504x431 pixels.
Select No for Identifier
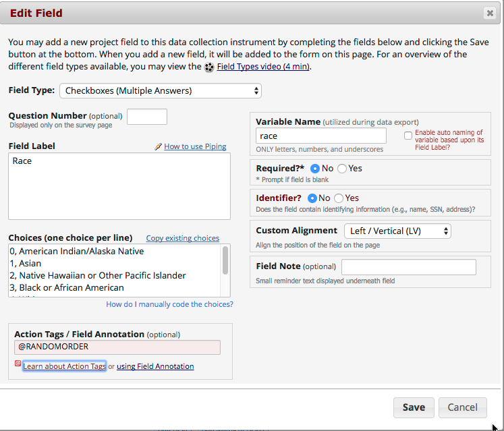click(x=312, y=198)
